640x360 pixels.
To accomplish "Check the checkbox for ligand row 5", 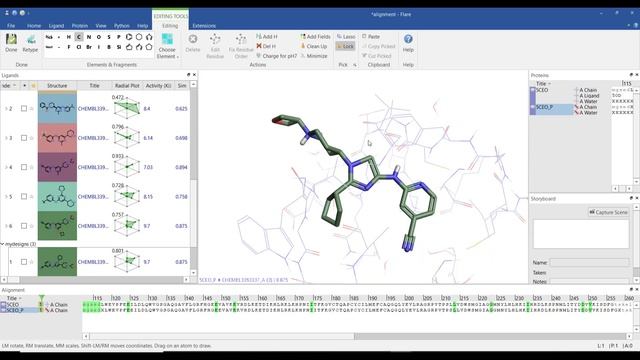I will coord(24,196).
